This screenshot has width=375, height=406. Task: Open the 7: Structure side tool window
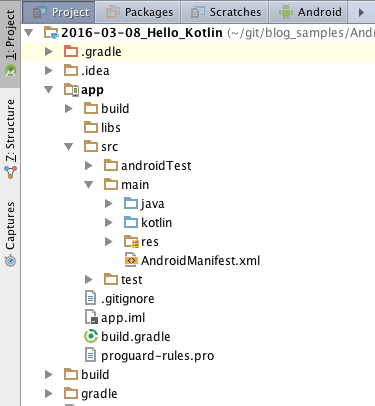pos(10,138)
